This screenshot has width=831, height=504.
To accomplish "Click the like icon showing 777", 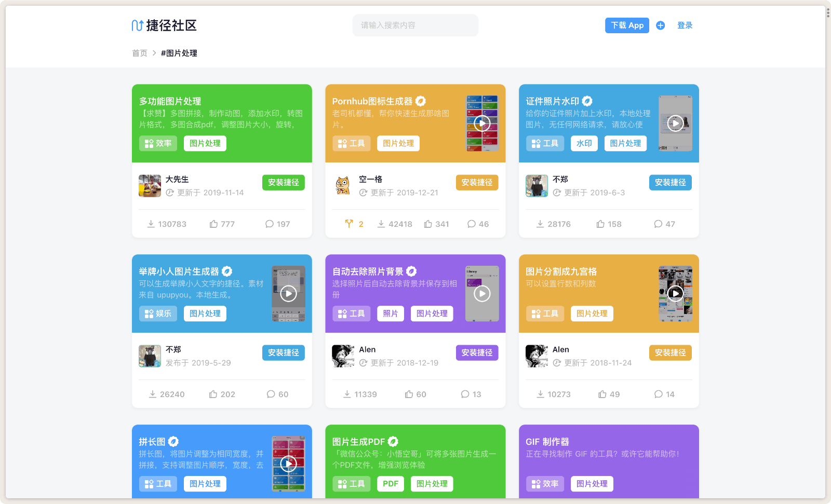I will pyautogui.click(x=213, y=224).
